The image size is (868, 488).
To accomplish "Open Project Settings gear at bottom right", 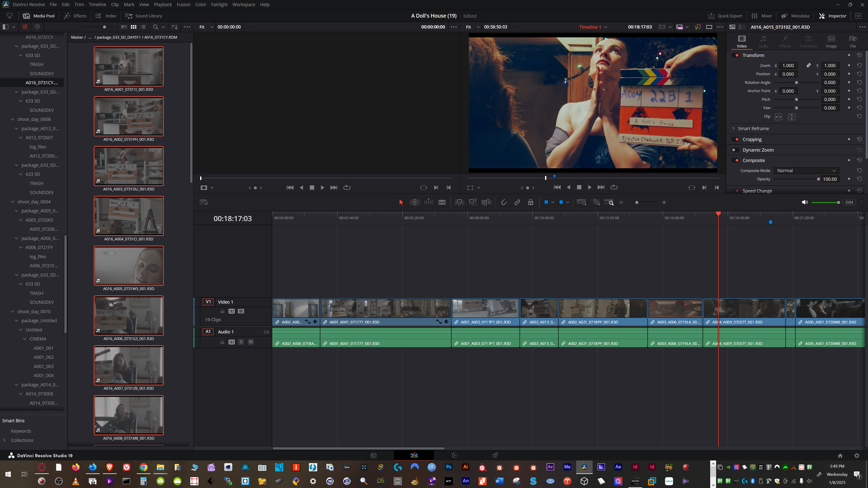I will pos(857,456).
